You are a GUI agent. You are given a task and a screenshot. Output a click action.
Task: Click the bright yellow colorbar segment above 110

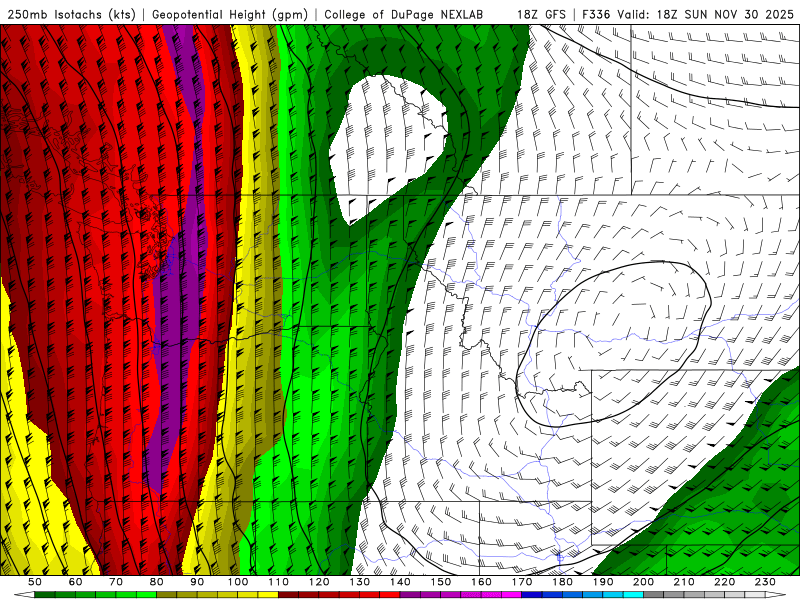point(268,595)
